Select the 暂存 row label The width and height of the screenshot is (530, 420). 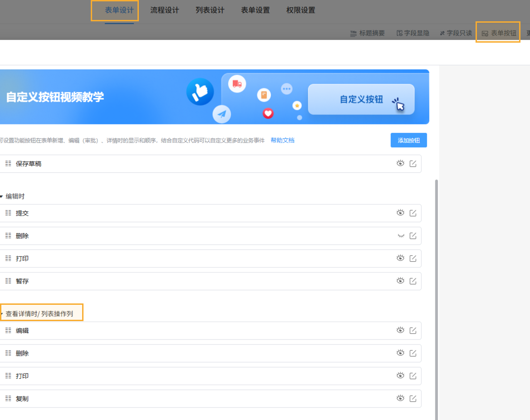click(22, 281)
